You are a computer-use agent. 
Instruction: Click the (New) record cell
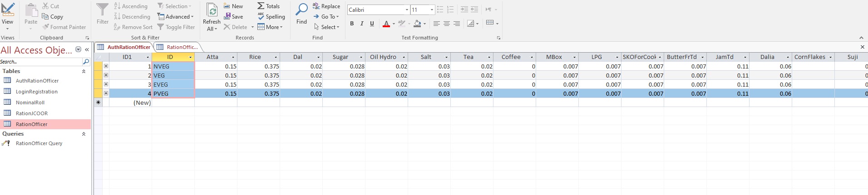pyautogui.click(x=130, y=102)
